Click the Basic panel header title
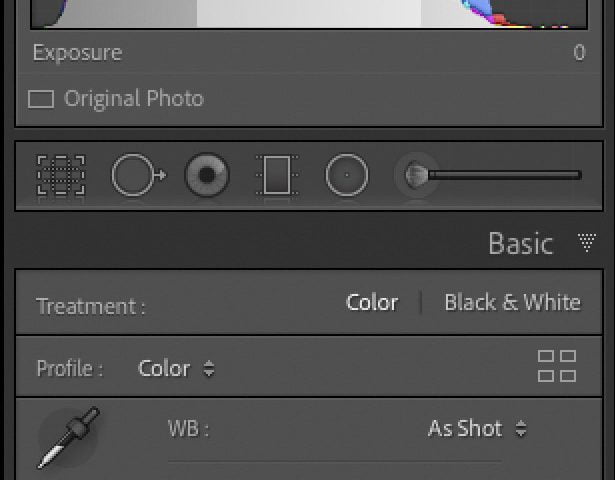The height and width of the screenshot is (480, 615). [x=520, y=243]
